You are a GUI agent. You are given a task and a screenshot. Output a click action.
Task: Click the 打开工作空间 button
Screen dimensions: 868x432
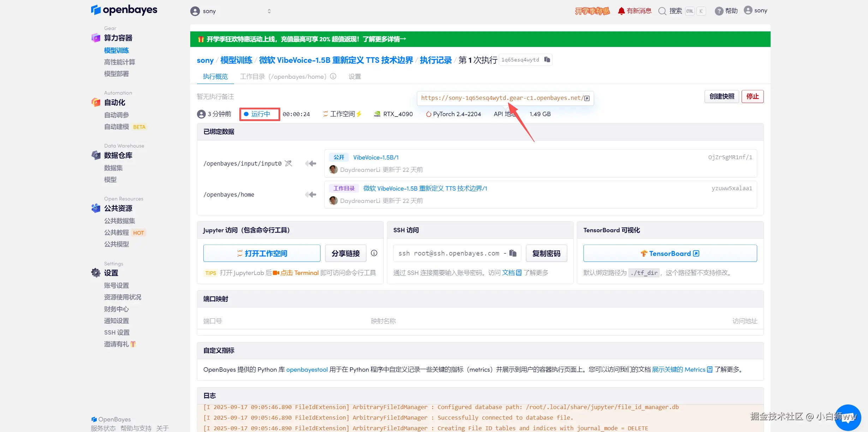click(262, 253)
